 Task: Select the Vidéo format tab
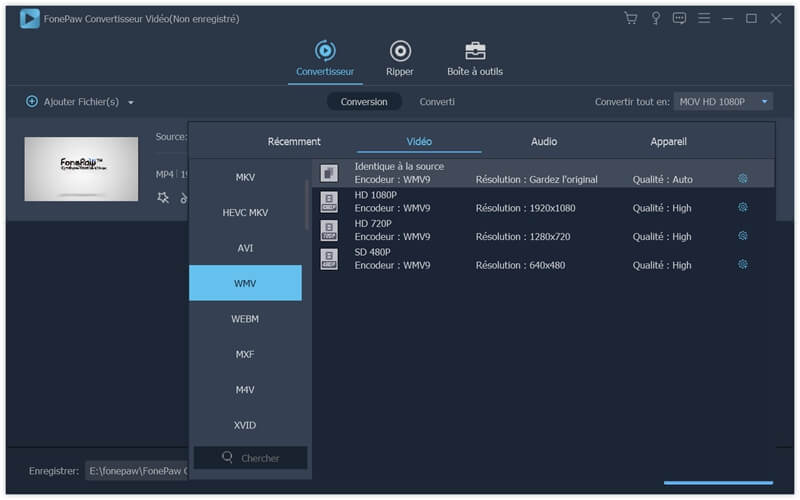tap(419, 141)
